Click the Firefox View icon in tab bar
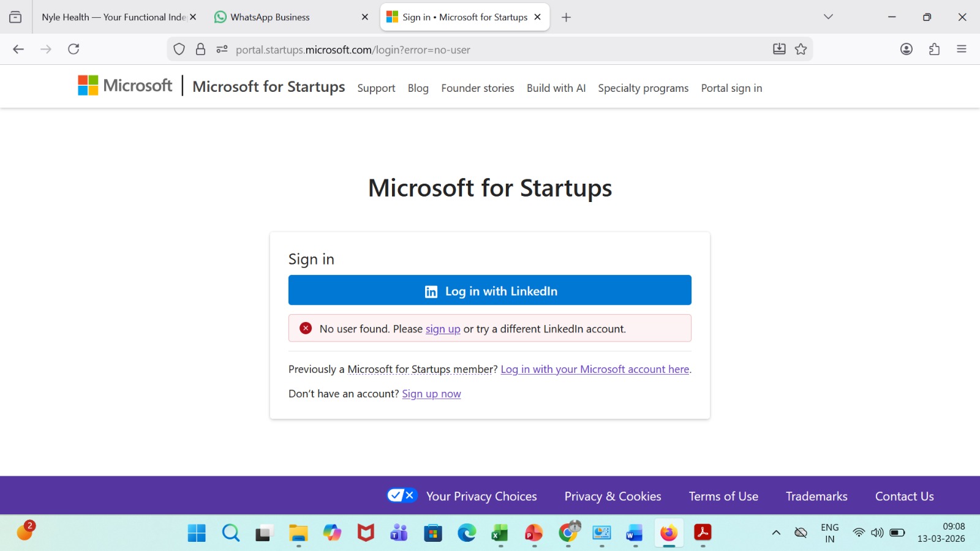 coord(15,17)
